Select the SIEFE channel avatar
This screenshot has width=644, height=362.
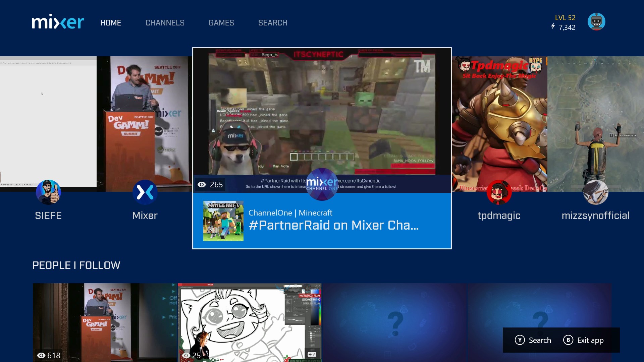click(x=48, y=192)
